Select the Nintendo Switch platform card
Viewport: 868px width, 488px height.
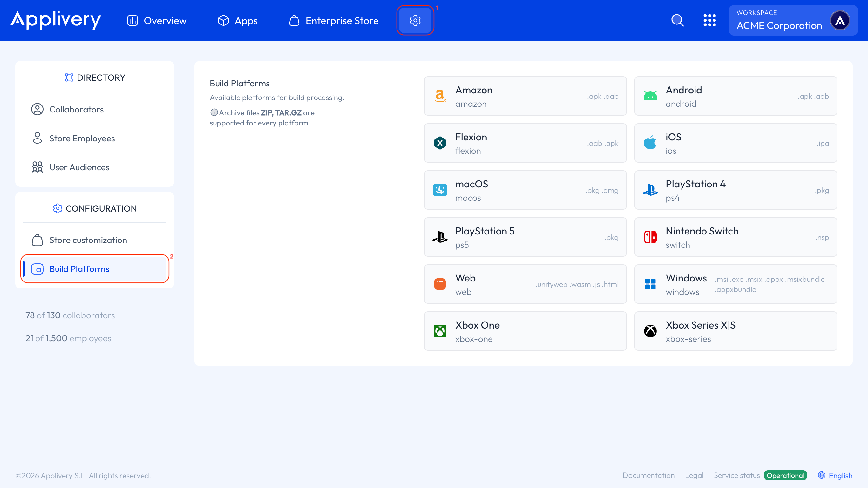[x=736, y=237]
